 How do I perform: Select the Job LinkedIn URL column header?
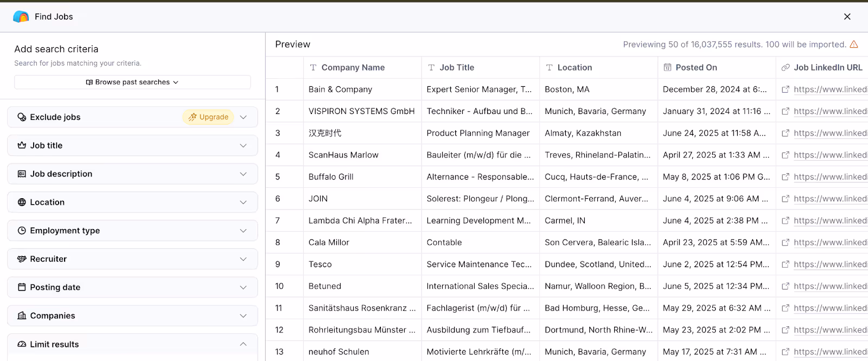click(x=822, y=67)
